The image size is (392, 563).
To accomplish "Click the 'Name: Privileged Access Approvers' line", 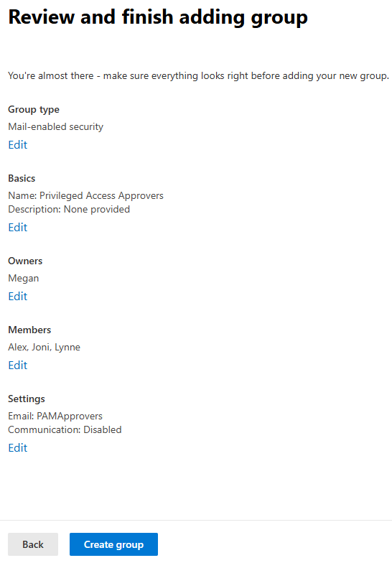I will click(x=86, y=195).
